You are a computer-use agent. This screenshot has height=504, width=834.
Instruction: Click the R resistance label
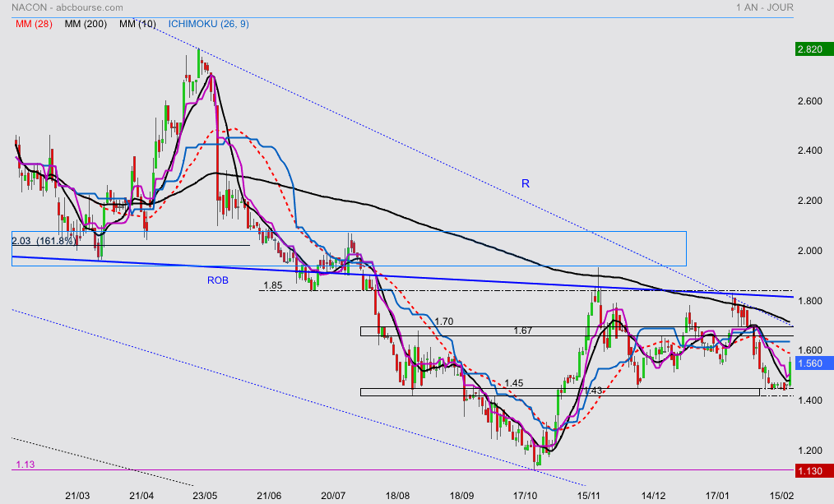(526, 184)
